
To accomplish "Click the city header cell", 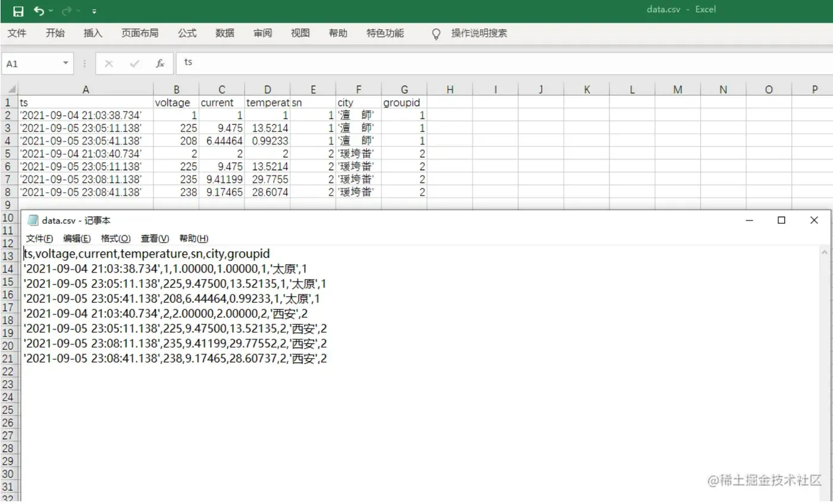I will [359, 102].
